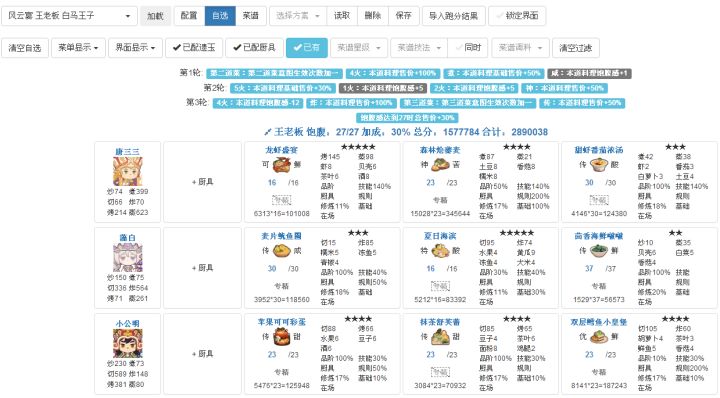Click the dish icon of 甜虾番茄浓汤
This screenshot has height=398, width=720.
[599, 165]
